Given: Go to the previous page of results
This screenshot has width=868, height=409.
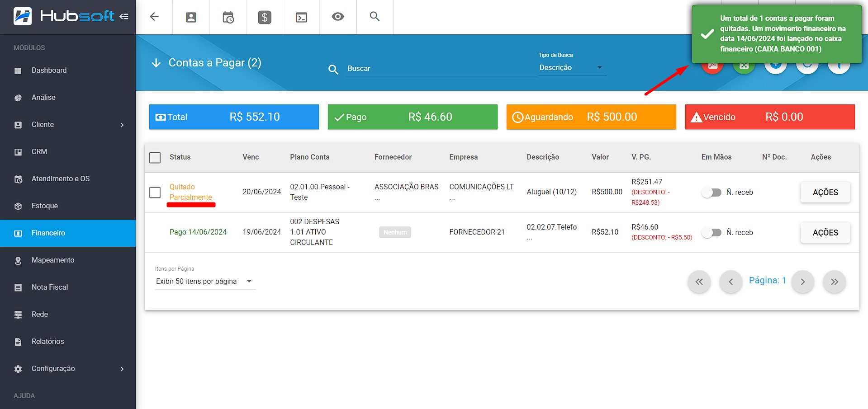Looking at the screenshot, I should [731, 282].
